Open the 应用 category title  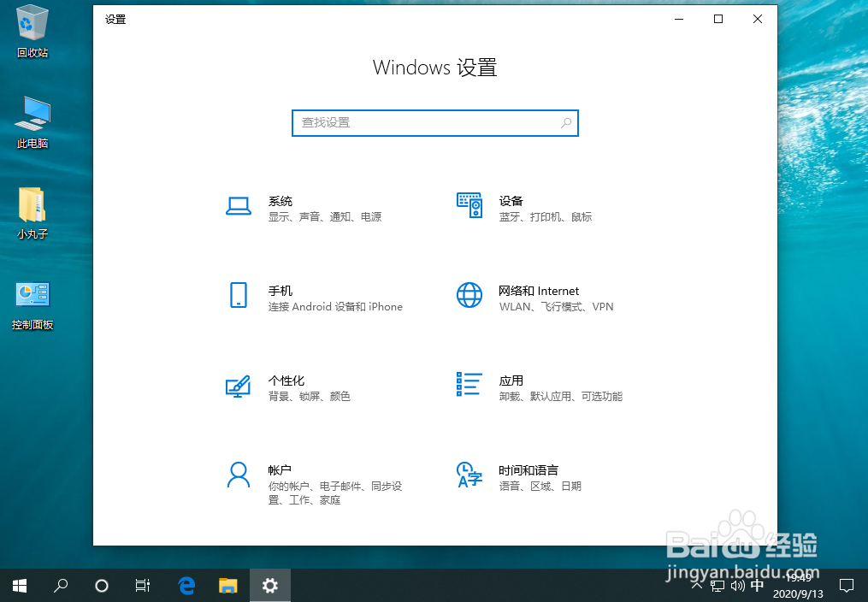tap(511, 381)
